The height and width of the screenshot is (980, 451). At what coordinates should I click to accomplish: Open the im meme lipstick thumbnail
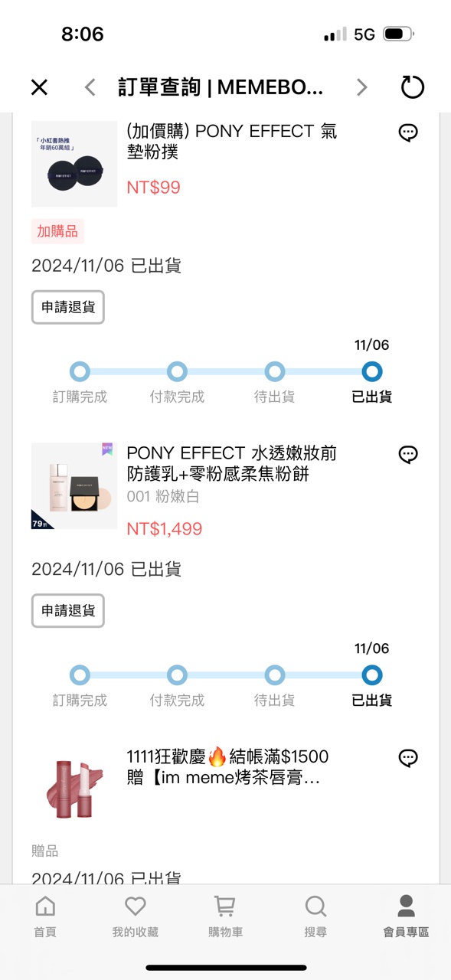(74, 787)
